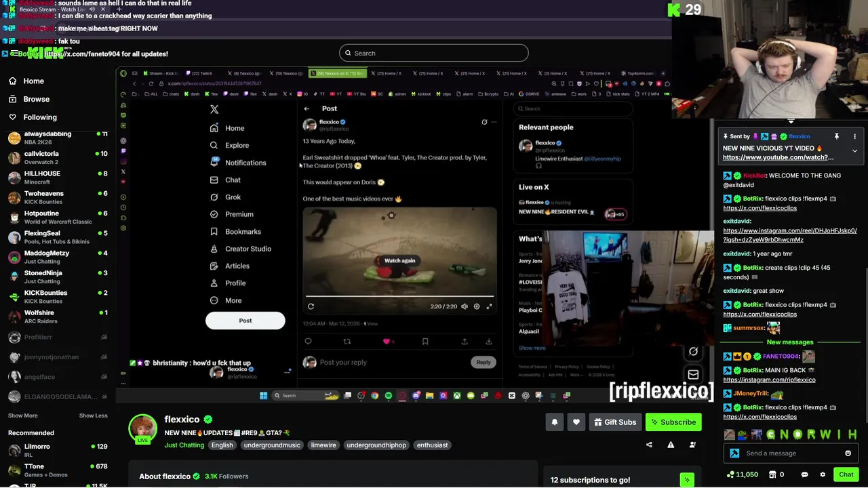Click Watch again on X video
Image resolution: width=868 pixels, height=488 pixels.
tap(399, 260)
